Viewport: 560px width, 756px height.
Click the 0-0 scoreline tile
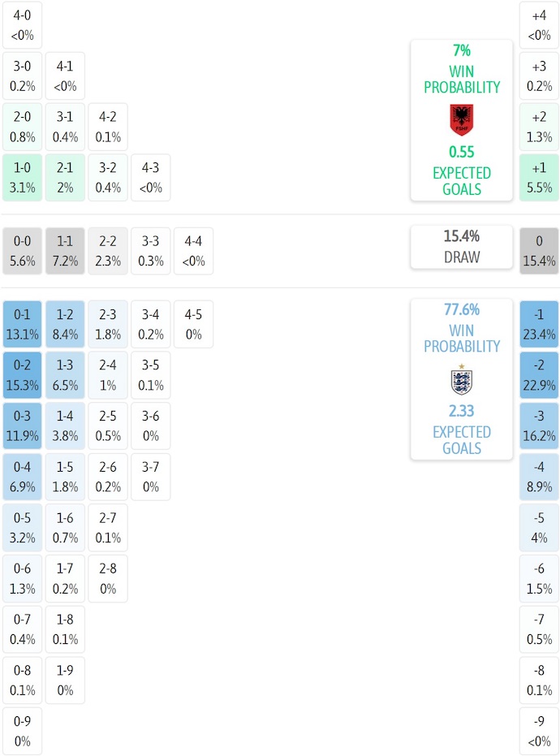pyautogui.click(x=23, y=251)
